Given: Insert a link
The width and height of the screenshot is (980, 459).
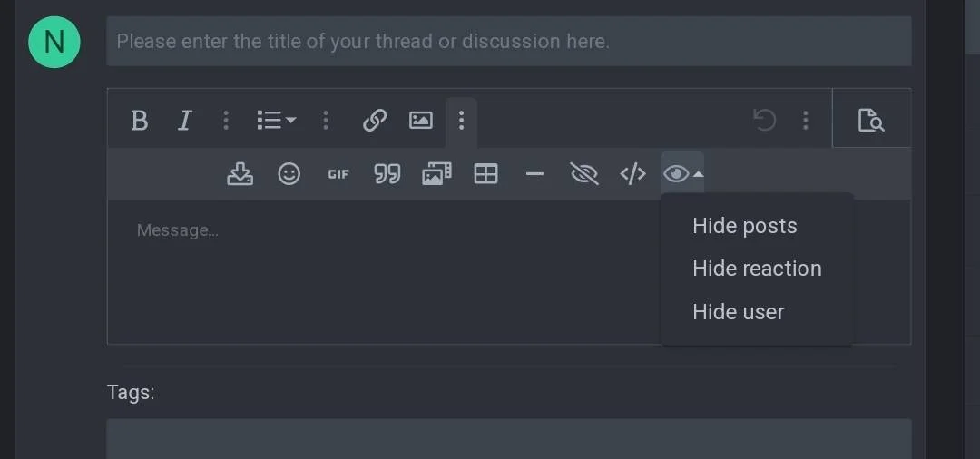Looking at the screenshot, I should tap(375, 120).
